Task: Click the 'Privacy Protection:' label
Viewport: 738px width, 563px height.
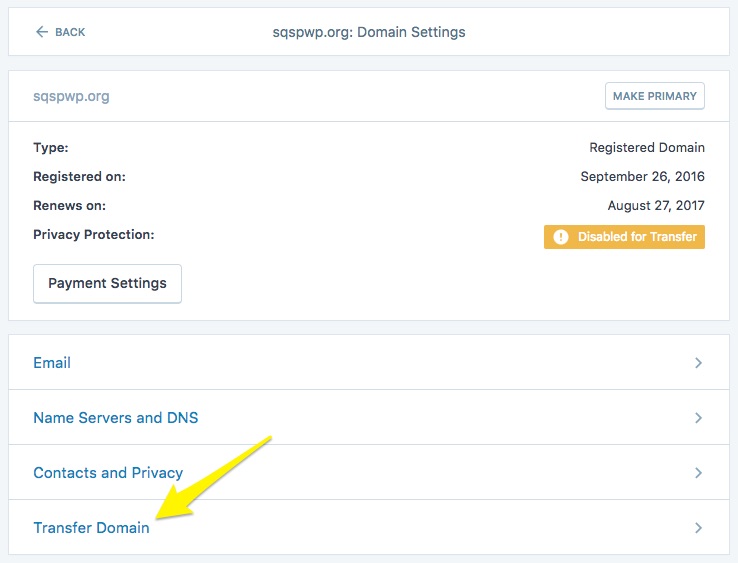Action: 94,235
